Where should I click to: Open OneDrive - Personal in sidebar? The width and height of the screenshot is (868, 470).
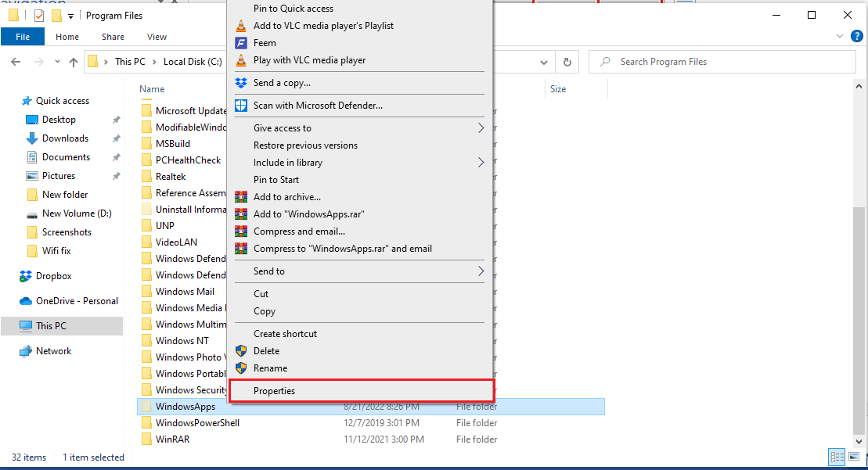77,301
